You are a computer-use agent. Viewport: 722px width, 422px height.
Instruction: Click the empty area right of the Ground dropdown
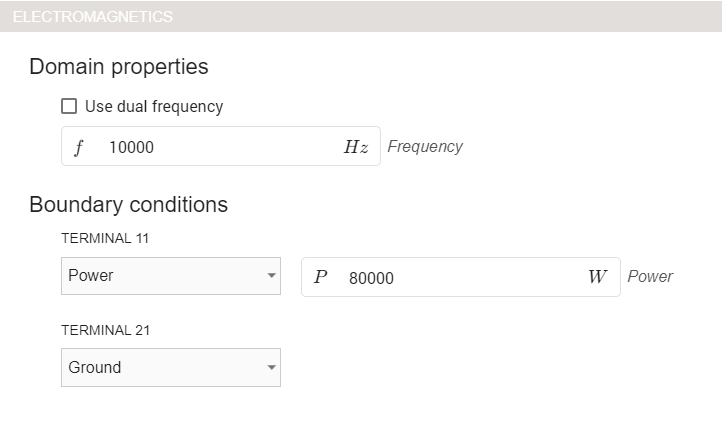tap(480, 367)
